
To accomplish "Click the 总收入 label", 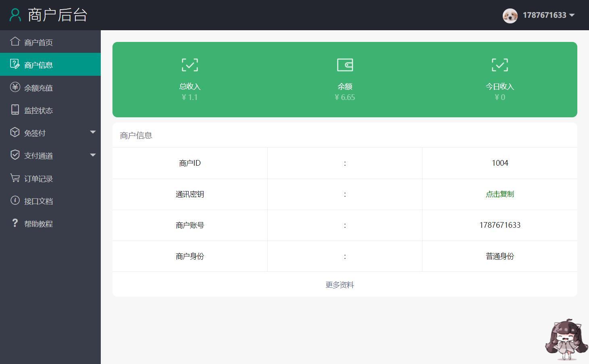I will [x=190, y=86].
